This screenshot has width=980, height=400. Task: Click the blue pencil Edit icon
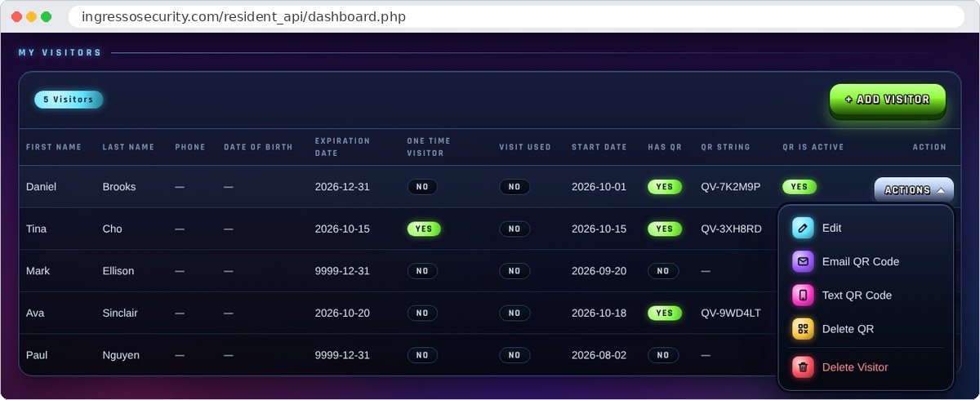coord(803,228)
